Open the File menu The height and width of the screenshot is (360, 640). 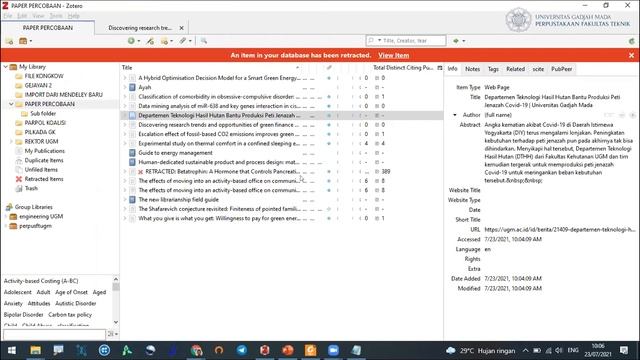pos(8,16)
